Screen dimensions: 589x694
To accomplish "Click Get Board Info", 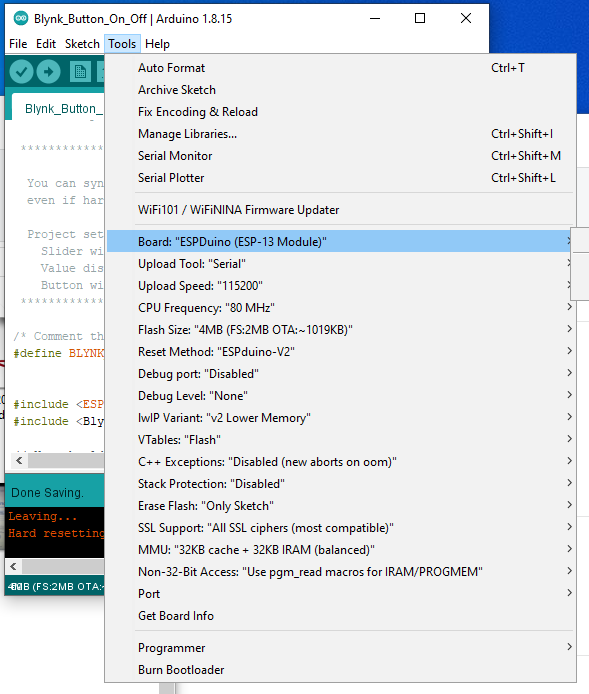I will [341, 616].
